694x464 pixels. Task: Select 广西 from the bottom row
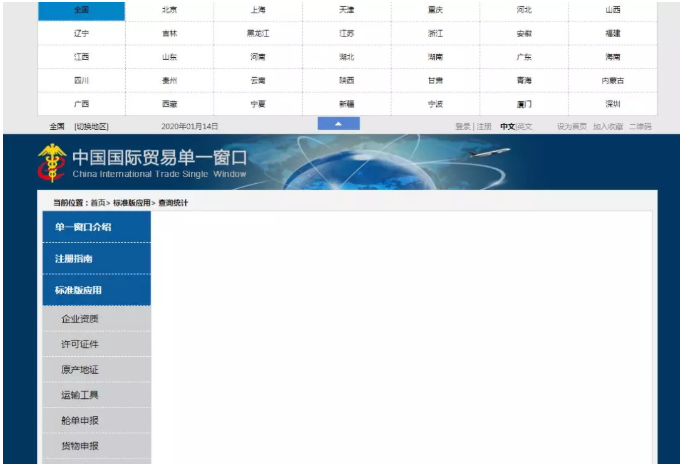(81, 104)
